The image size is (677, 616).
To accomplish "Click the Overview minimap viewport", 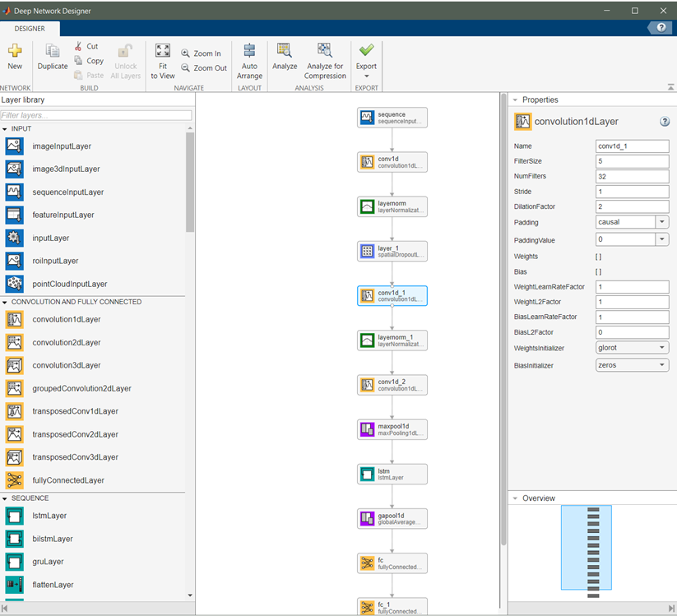I will pyautogui.click(x=587, y=548).
